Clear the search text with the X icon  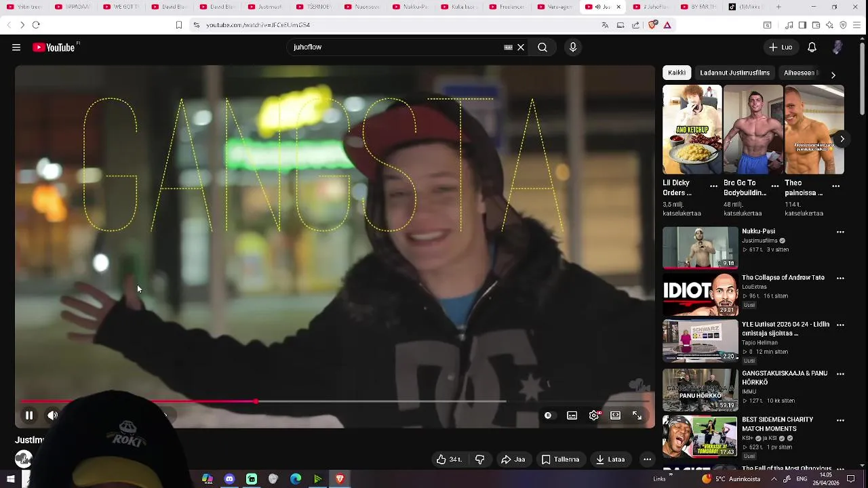(521, 47)
